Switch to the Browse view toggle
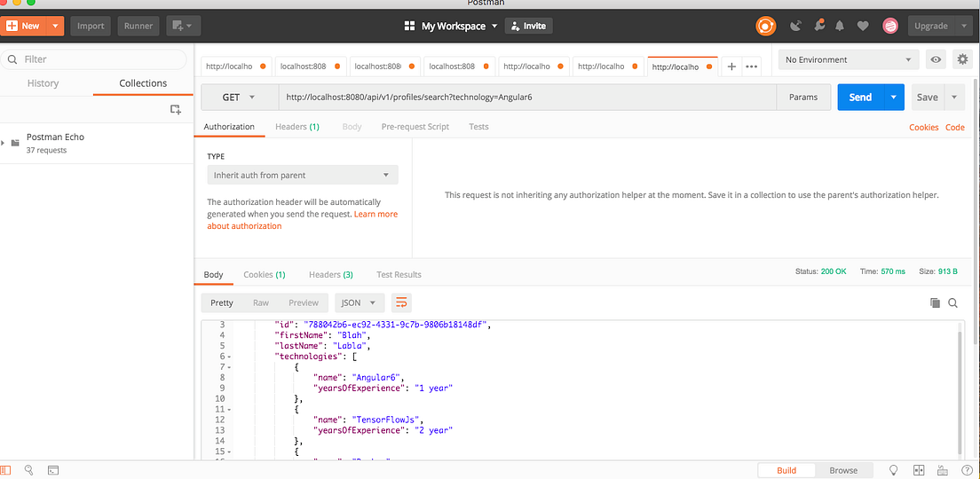This screenshot has width=980, height=479. pos(843,470)
